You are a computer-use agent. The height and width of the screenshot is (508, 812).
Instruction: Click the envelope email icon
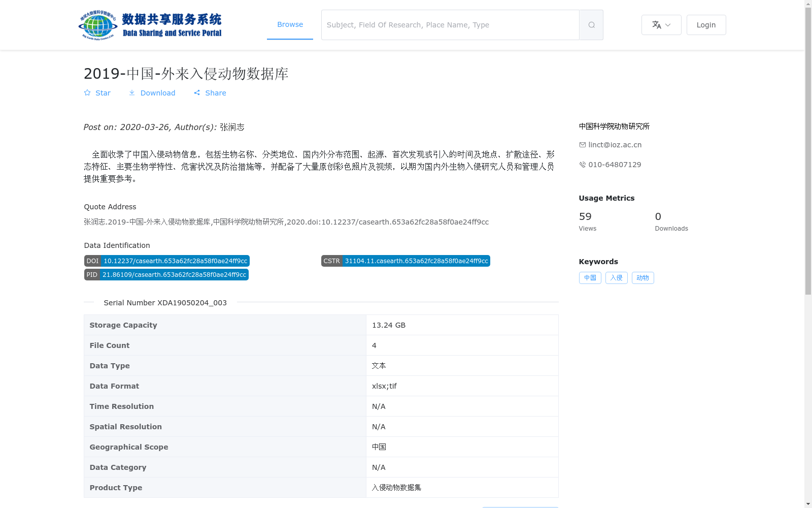click(582, 145)
